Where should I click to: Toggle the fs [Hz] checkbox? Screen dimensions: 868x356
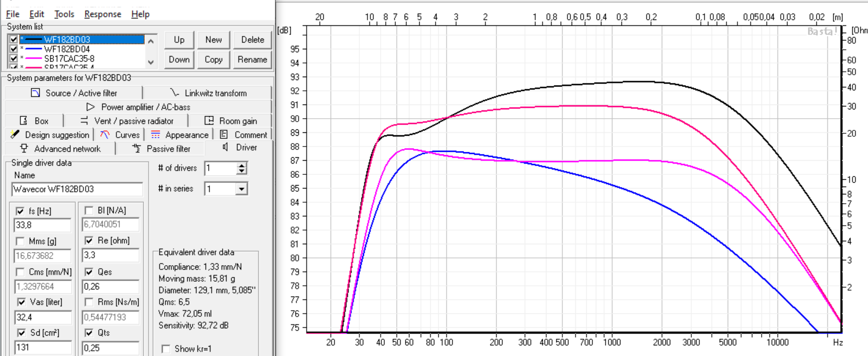coord(20,211)
